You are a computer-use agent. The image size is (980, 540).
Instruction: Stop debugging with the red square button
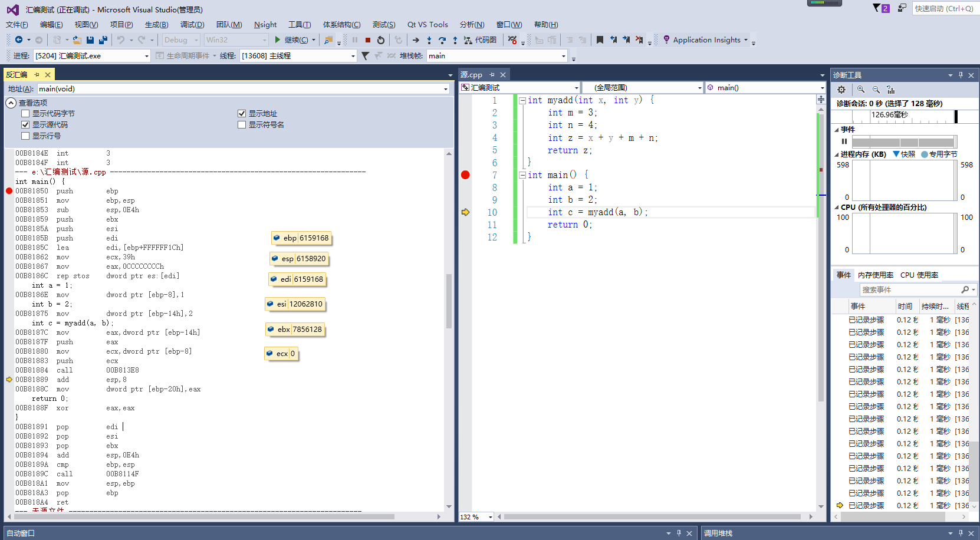tap(368, 40)
